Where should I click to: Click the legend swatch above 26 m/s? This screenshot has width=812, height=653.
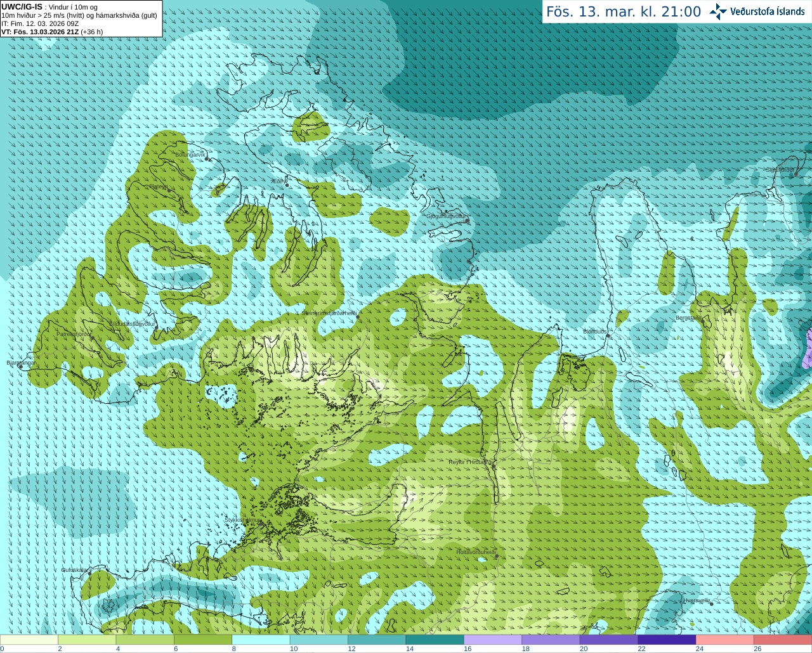pos(783,640)
